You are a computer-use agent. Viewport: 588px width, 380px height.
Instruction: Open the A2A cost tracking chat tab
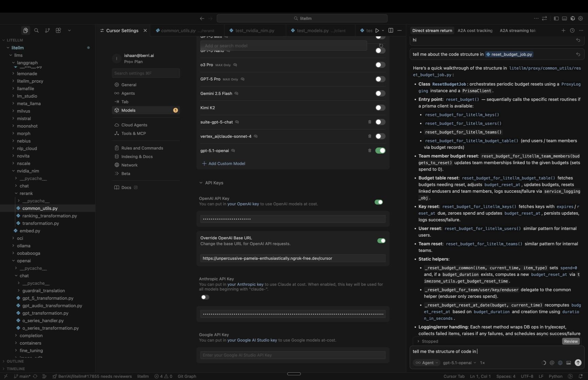pos(475,31)
